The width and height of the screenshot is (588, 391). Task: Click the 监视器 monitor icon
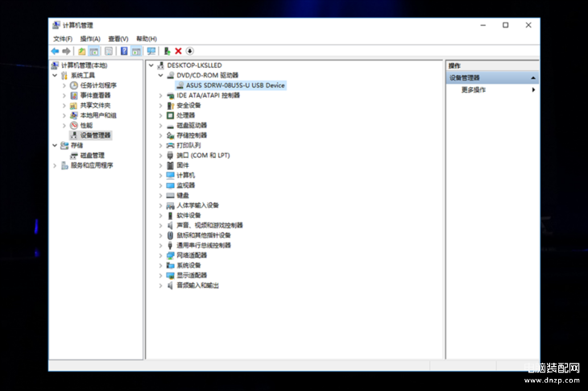pyautogui.click(x=170, y=185)
